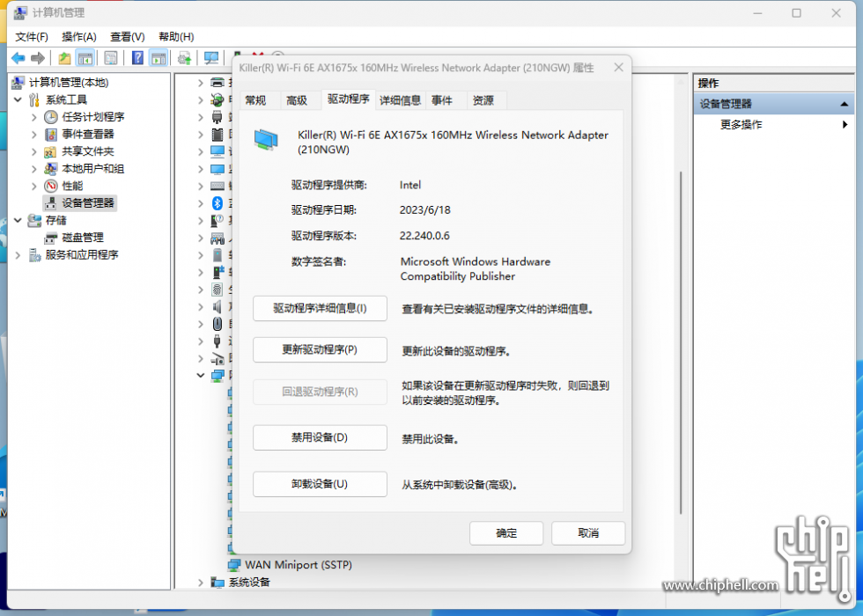Select the Bluetooth icon in device list
This screenshot has height=616, width=863.
[218, 203]
